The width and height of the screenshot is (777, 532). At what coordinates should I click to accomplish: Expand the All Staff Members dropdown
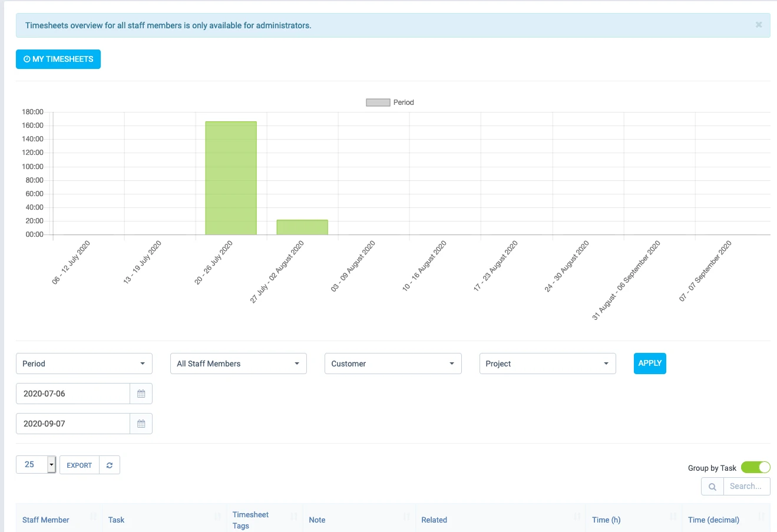pos(239,364)
